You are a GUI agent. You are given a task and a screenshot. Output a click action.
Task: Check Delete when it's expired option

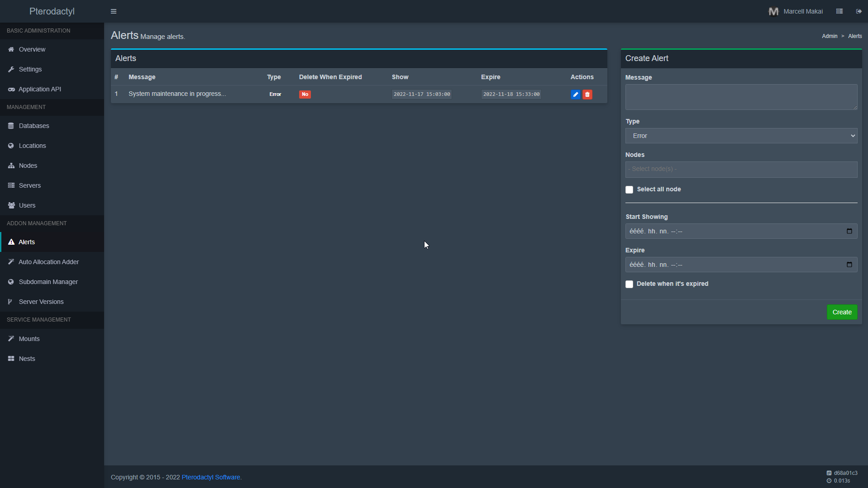[x=629, y=284]
